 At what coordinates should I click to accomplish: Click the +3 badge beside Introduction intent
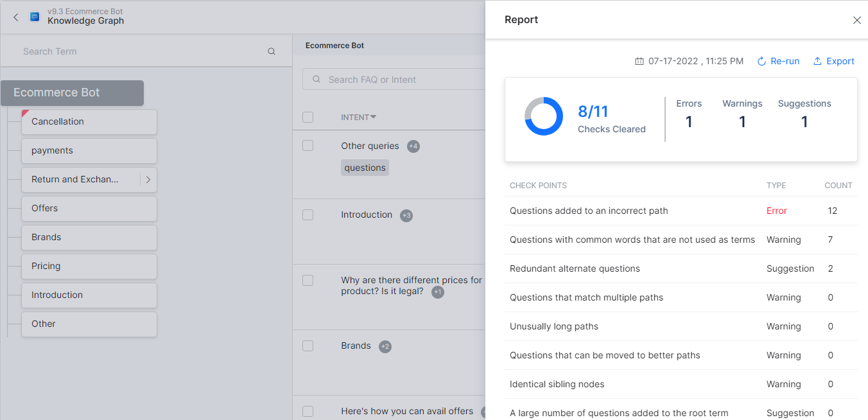[x=406, y=216]
